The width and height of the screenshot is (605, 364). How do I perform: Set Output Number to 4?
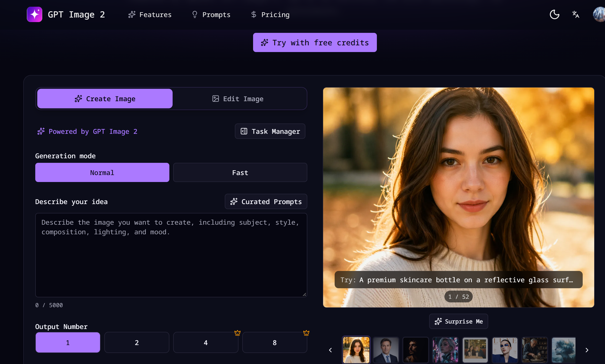tap(206, 342)
